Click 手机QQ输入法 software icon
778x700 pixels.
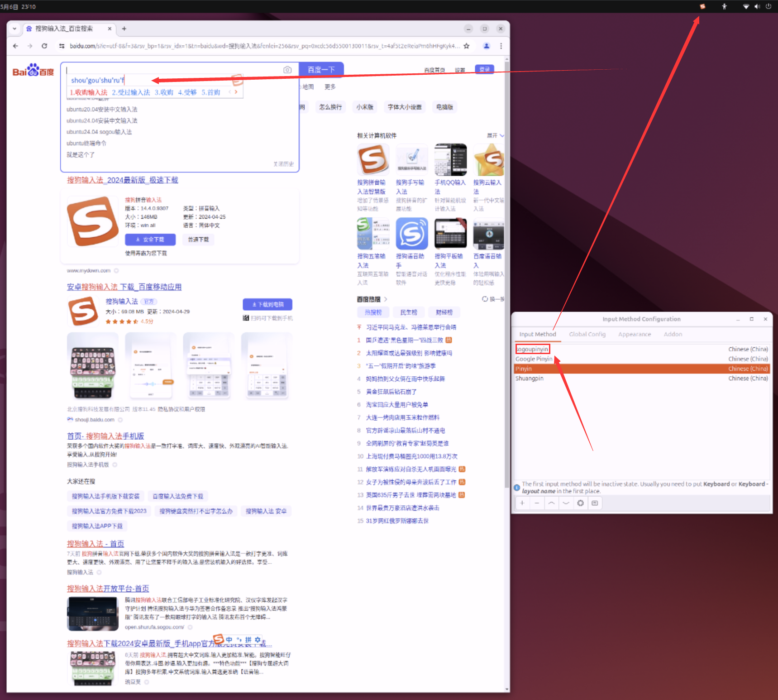tap(451, 160)
